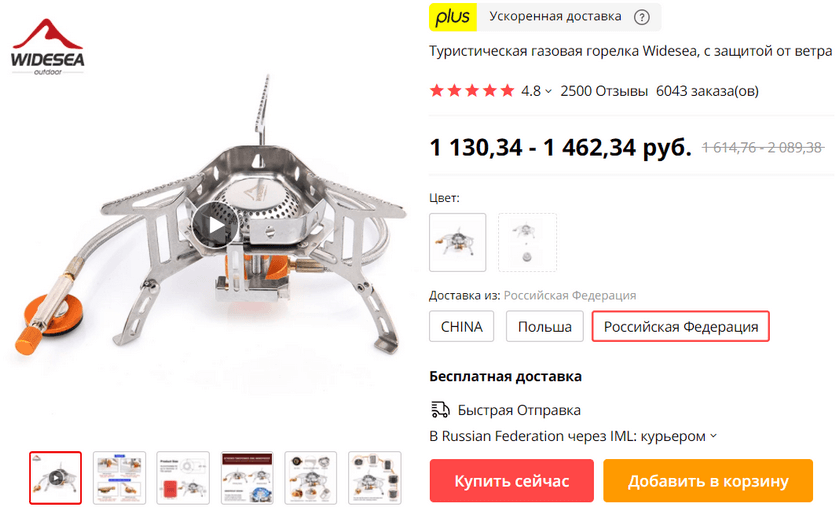This screenshot has height=515, width=835.
Task: Click the fast shipping truck icon
Action: [x=440, y=410]
